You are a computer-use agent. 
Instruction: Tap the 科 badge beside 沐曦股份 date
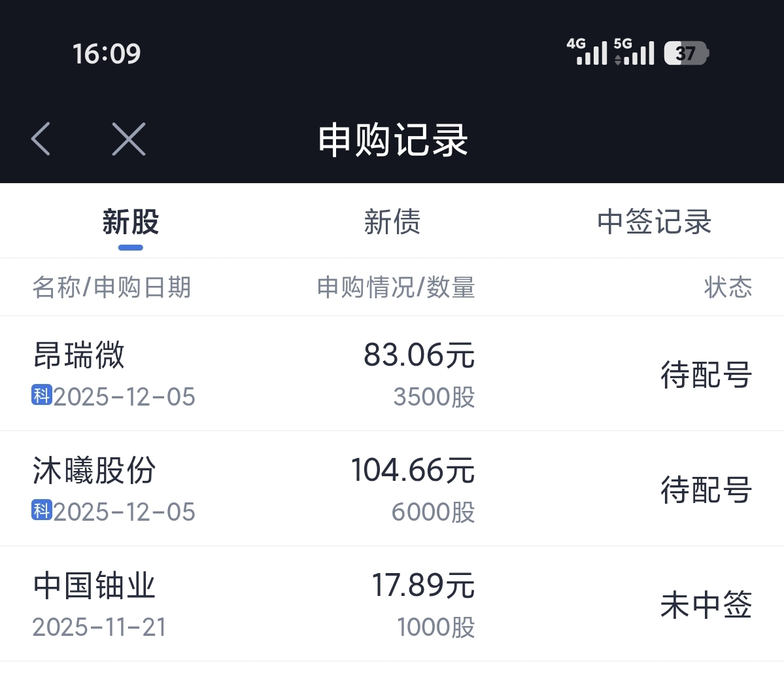click(x=42, y=510)
